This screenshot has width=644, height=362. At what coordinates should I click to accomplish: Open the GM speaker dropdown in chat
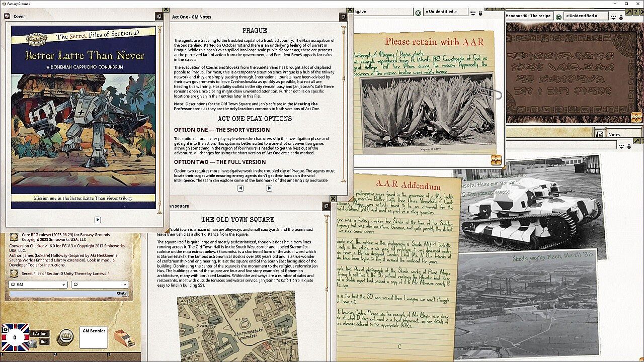click(38, 285)
